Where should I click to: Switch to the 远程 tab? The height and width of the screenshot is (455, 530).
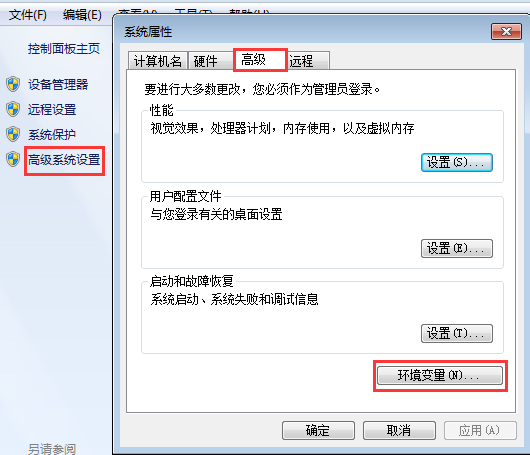pyautogui.click(x=308, y=61)
